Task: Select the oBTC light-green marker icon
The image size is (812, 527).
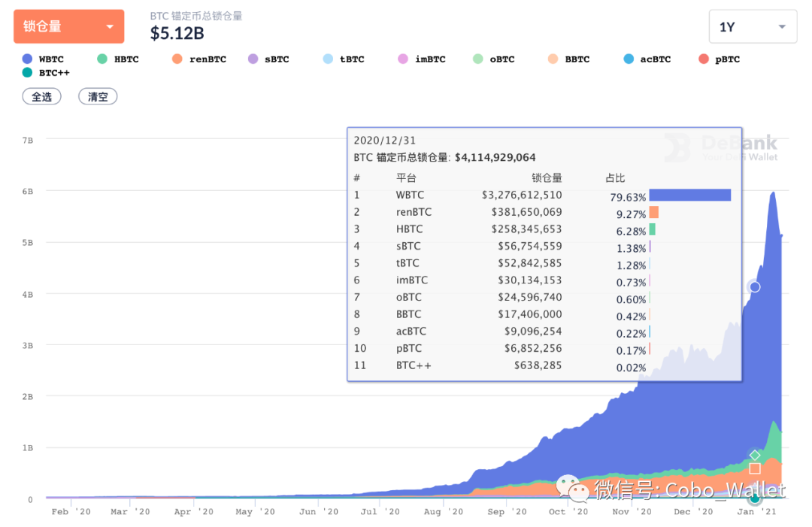Action: (479, 59)
